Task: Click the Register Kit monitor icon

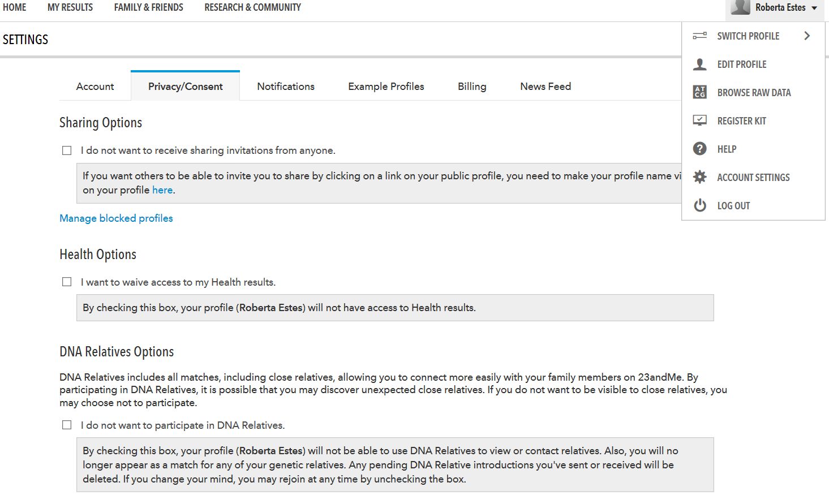Action: coord(700,120)
